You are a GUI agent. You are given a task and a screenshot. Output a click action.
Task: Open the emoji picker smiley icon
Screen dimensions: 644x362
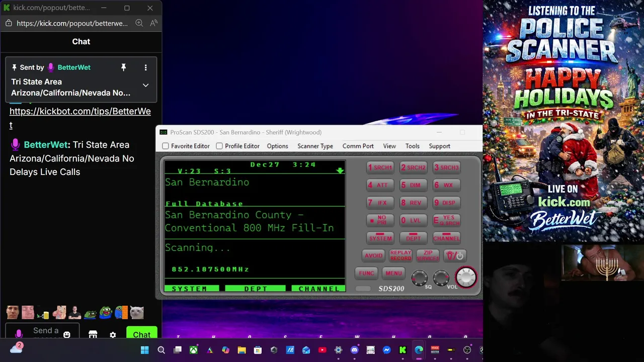click(66, 334)
